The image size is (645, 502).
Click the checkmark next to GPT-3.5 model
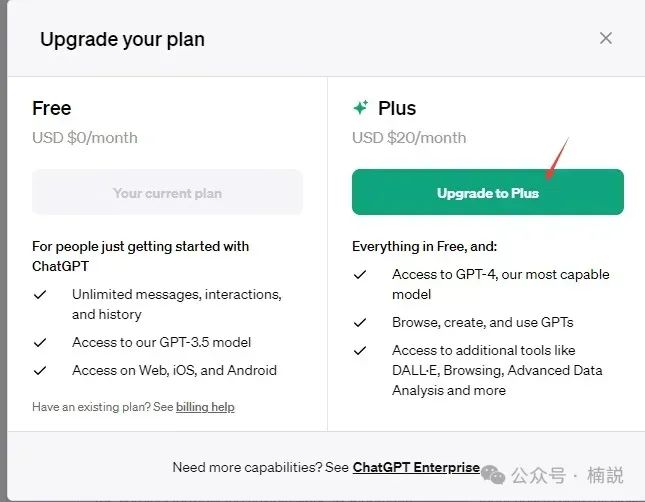pos(40,342)
